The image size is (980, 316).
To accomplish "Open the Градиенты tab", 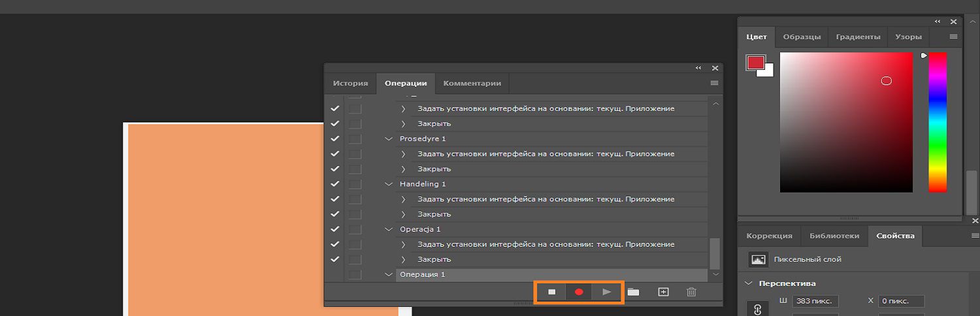I will [858, 37].
